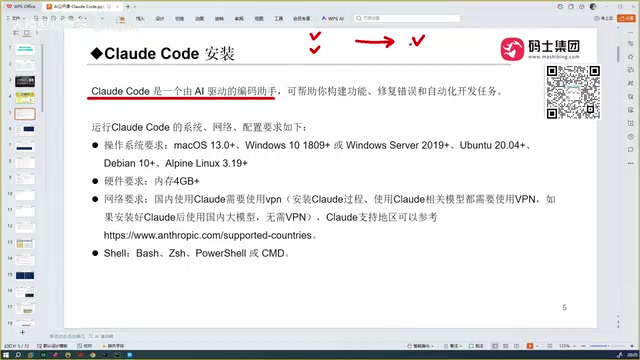This screenshot has height=360, width=640.
Task: Launch WPS AI from the ribbon
Action: pos(333,19)
